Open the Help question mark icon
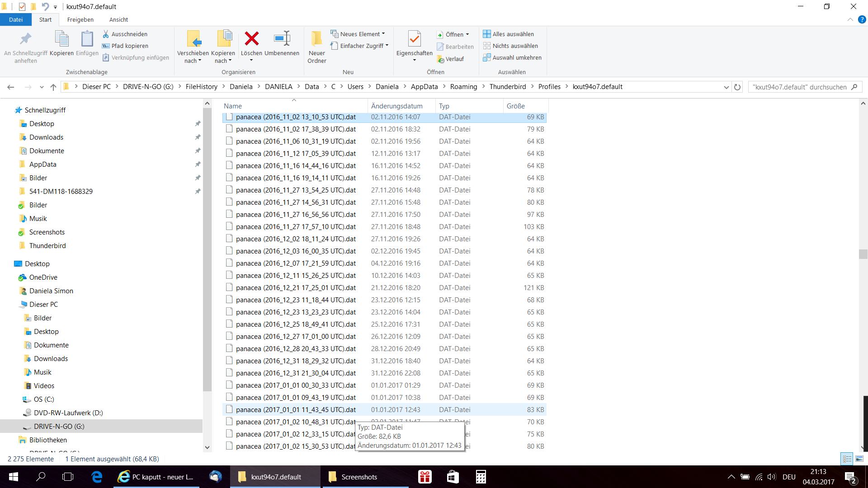The height and width of the screenshot is (488, 868). coord(862,19)
